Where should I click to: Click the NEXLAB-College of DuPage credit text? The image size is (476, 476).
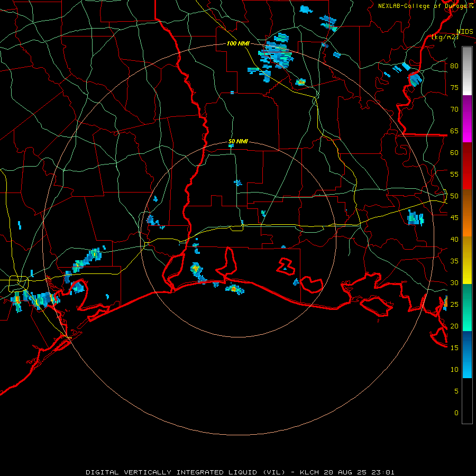coord(426,6)
